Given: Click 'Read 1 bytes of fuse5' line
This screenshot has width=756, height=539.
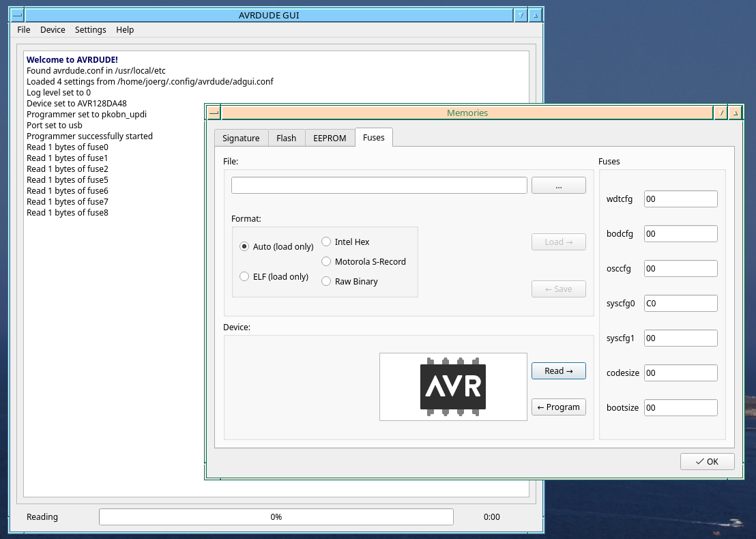Looking at the screenshot, I should [68, 180].
